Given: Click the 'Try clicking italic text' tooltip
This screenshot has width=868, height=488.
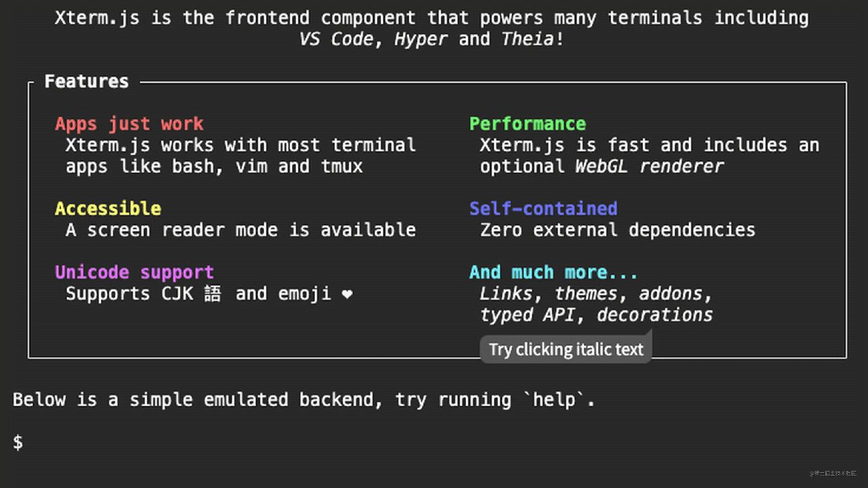Looking at the screenshot, I should point(566,349).
